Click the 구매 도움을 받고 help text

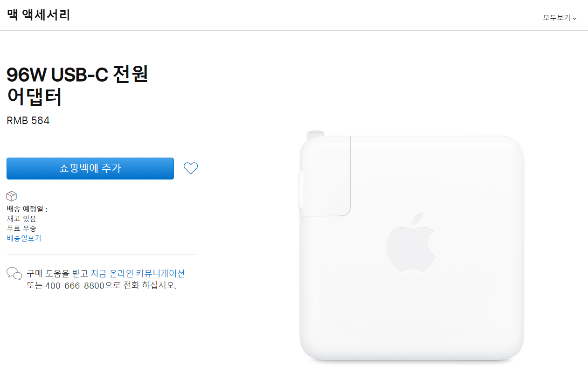point(57,273)
